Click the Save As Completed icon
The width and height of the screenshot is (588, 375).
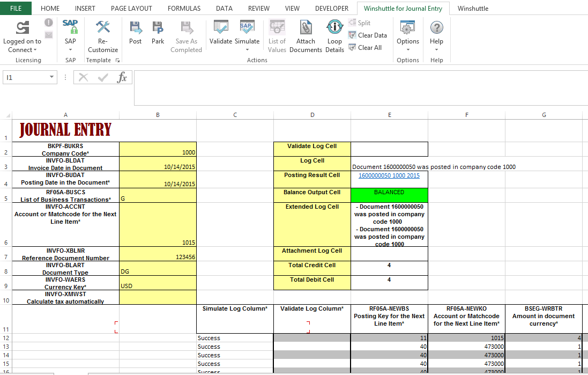pyautogui.click(x=187, y=27)
